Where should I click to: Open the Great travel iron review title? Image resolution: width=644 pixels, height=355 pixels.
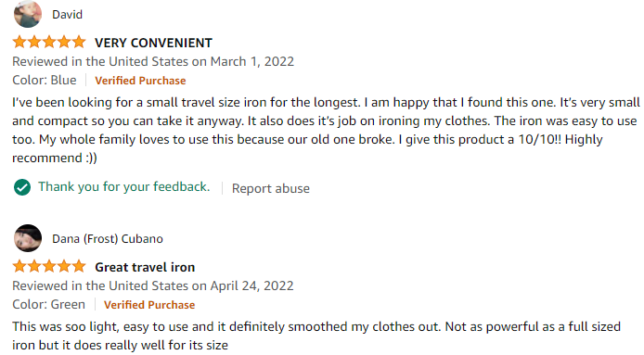click(145, 267)
